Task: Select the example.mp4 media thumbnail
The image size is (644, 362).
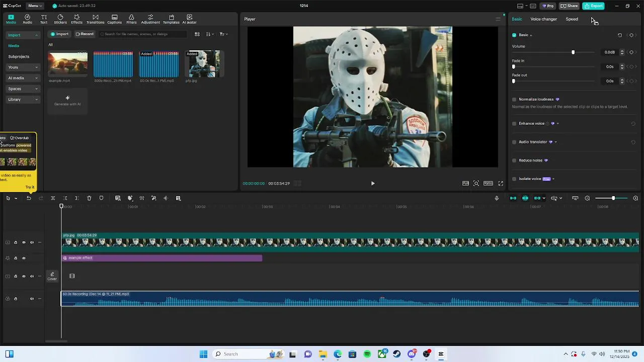Action: tap(67, 64)
